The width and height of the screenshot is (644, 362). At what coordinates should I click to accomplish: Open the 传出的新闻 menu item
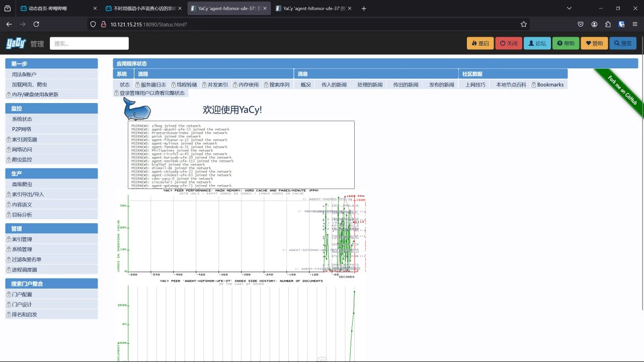(x=406, y=85)
